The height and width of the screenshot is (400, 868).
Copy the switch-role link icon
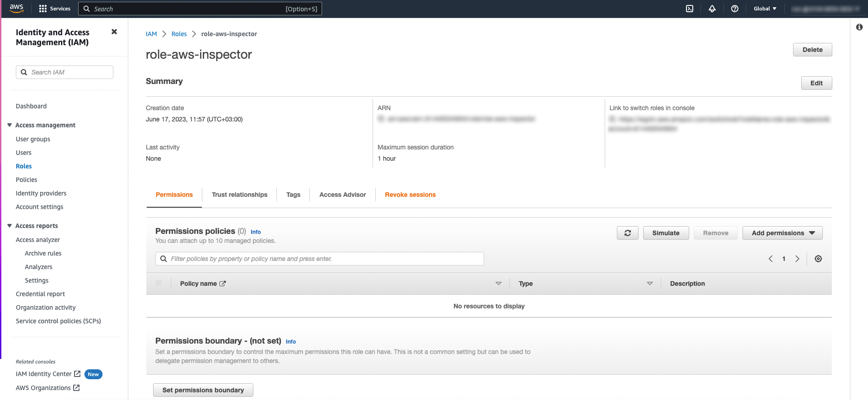pyautogui.click(x=612, y=119)
